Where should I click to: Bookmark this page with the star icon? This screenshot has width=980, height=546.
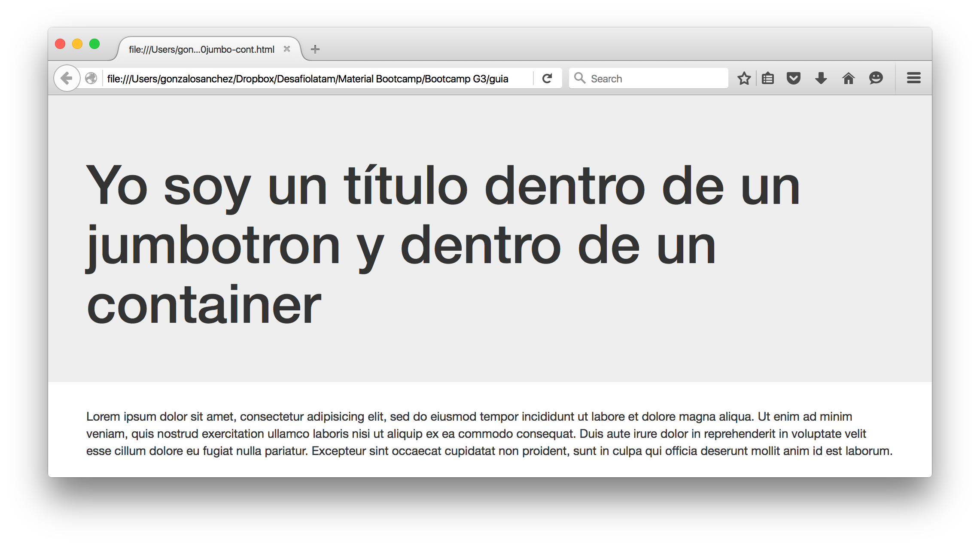coord(744,79)
